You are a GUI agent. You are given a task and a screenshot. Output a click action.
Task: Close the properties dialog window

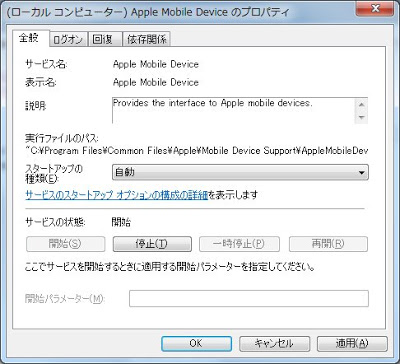tap(375, 9)
